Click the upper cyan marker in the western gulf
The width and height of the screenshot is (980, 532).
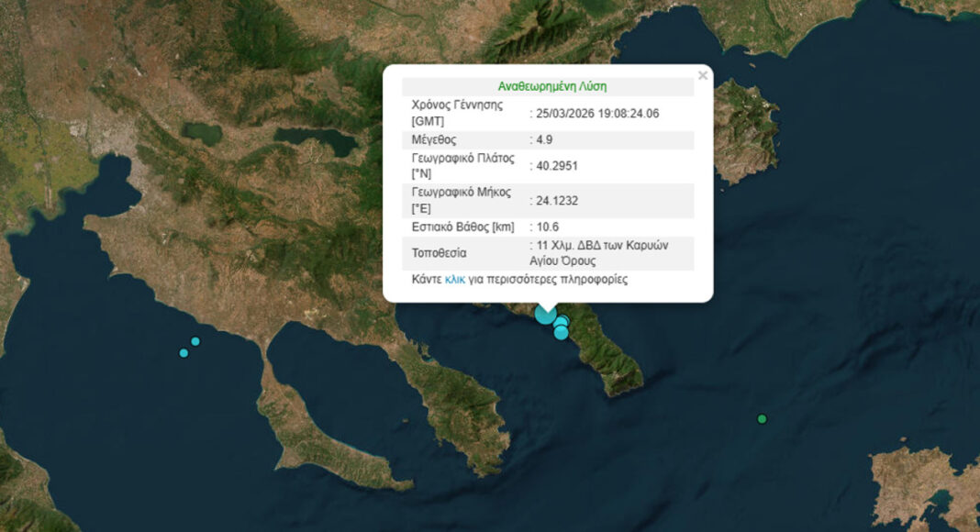(x=195, y=341)
